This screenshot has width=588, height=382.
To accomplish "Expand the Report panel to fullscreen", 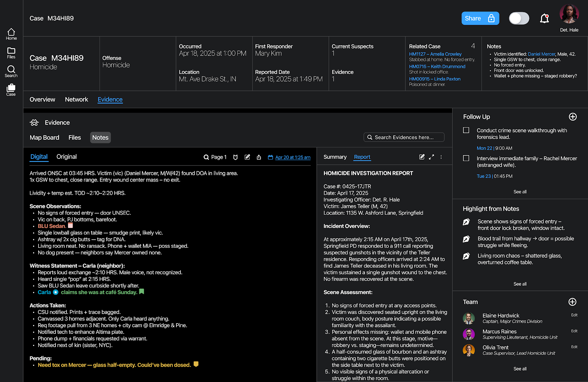I will (x=431, y=157).
